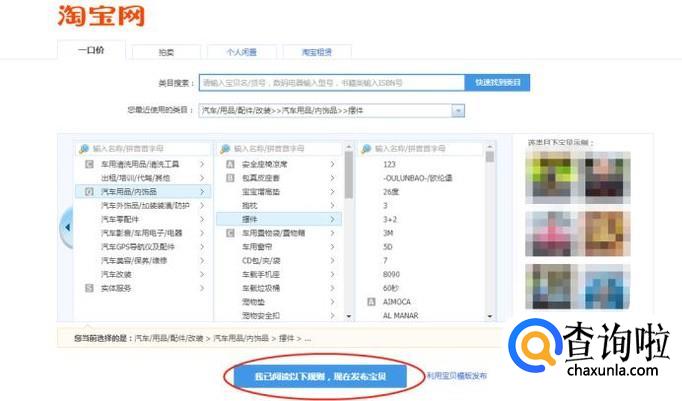This screenshot has width=682, height=401.
Task: Choose brand 123 in the brand list
Action: coord(389,164)
